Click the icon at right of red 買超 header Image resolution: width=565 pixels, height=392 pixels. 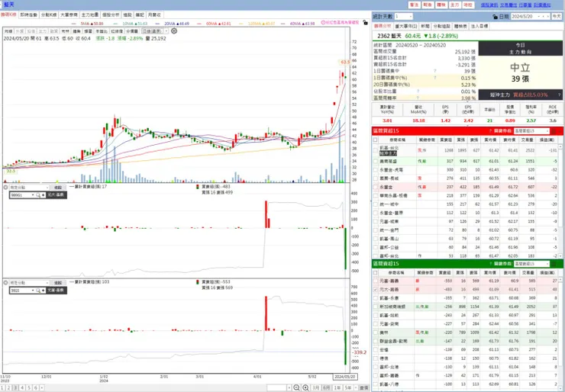(x=554, y=131)
